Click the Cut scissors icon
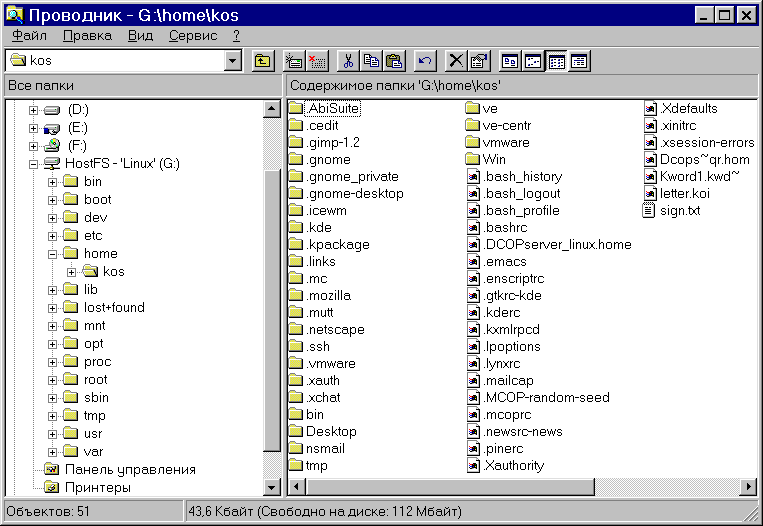Screen dimensions: 763x526 point(349,61)
